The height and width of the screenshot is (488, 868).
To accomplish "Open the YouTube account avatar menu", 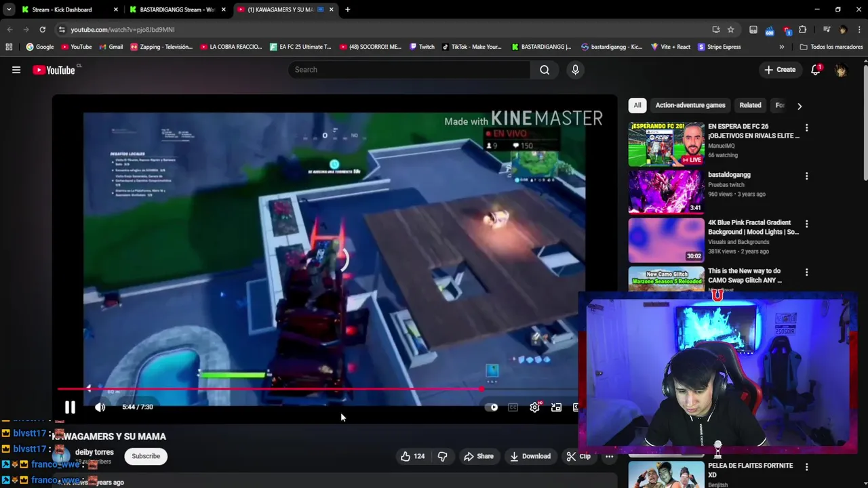I will (841, 70).
